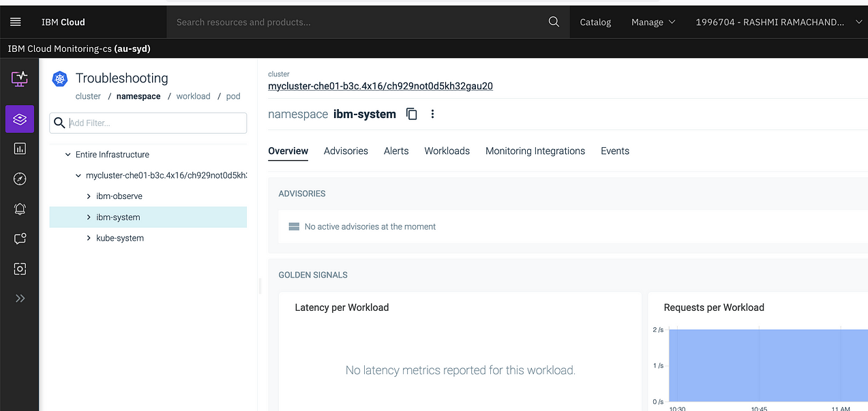Click the GOLDEN SIGNALS heading

click(313, 275)
